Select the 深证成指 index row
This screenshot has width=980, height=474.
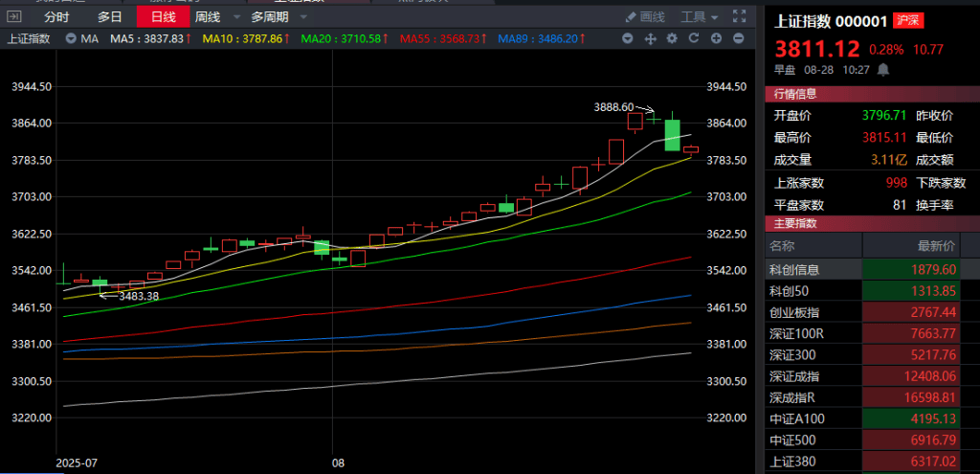[x=873, y=375]
